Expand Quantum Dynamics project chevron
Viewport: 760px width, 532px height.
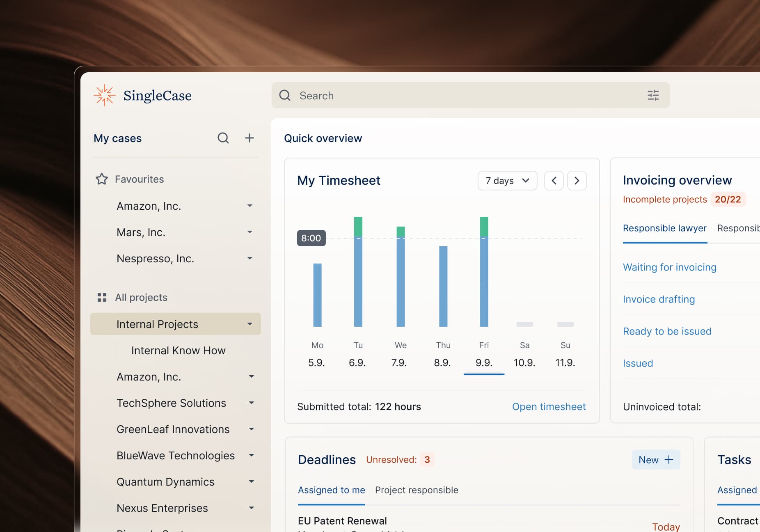click(251, 482)
